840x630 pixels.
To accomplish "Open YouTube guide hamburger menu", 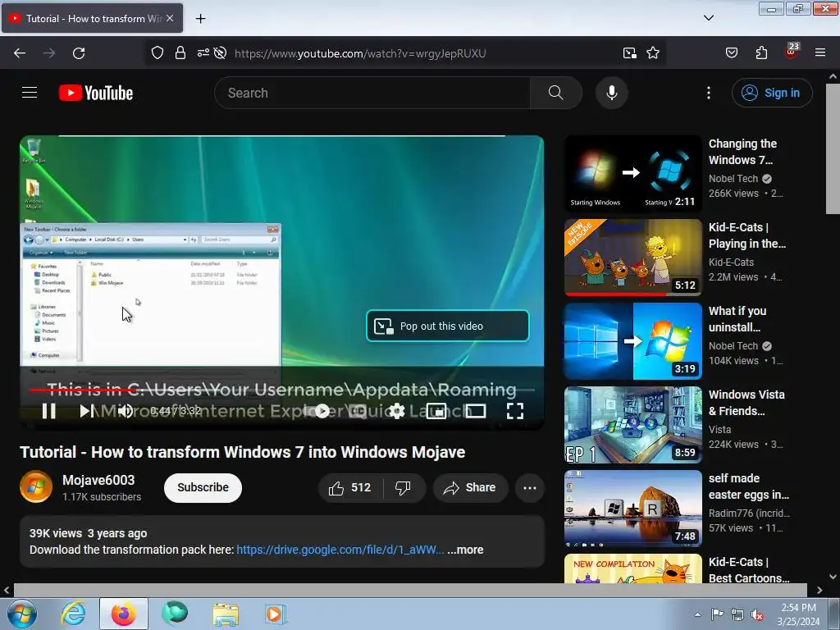I will (x=30, y=93).
